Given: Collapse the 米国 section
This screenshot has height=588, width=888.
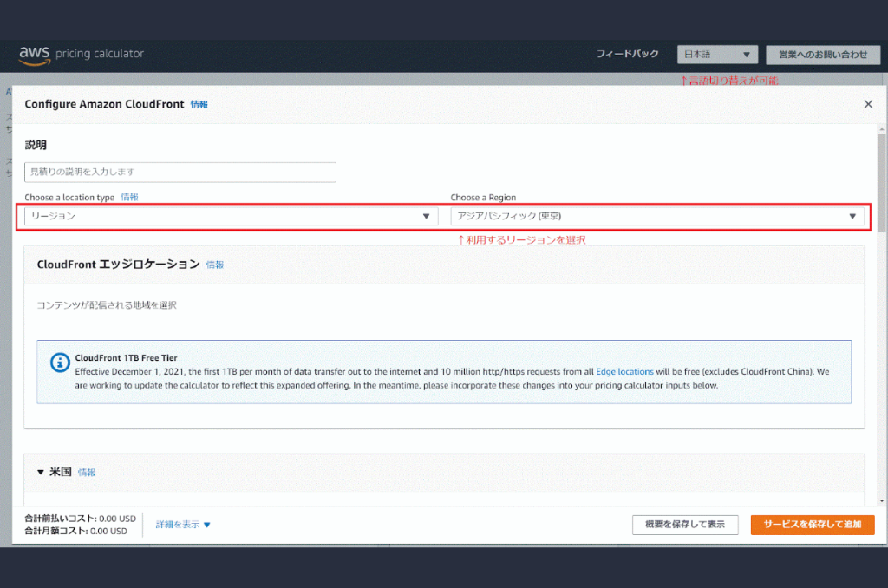Looking at the screenshot, I should pyautogui.click(x=41, y=472).
